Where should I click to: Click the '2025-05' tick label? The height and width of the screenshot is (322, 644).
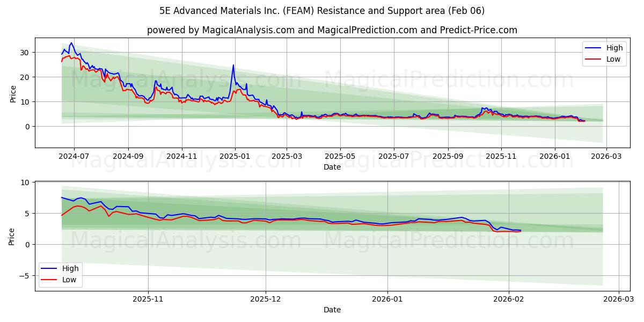340,156
